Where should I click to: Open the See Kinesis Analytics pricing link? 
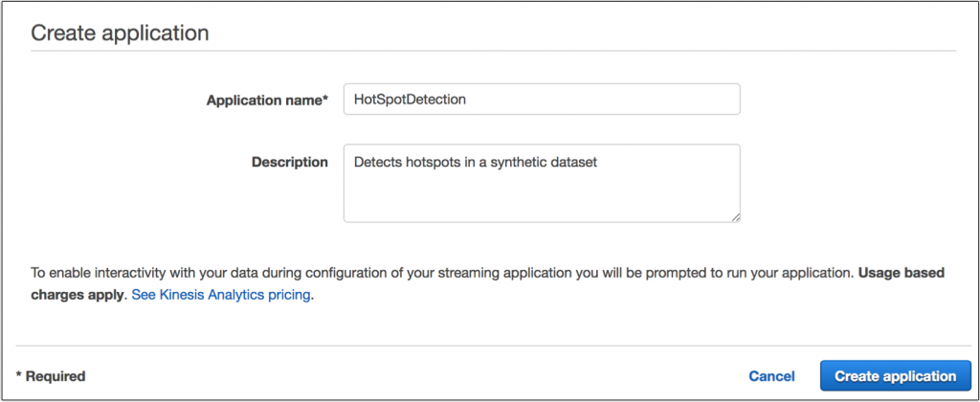point(221,295)
